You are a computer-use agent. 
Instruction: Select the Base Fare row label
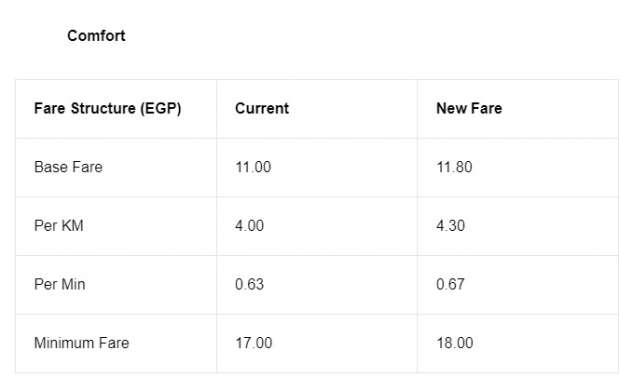[68, 167]
